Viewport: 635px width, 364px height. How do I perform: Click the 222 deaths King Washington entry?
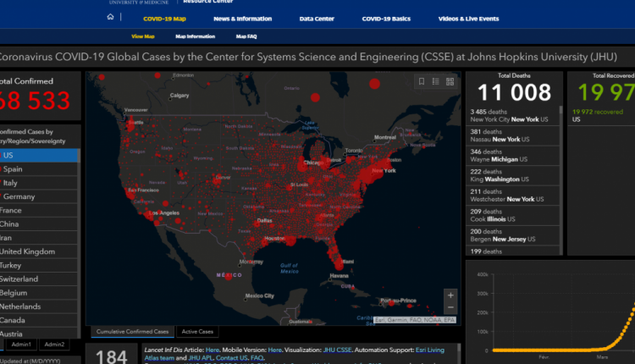click(x=513, y=175)
